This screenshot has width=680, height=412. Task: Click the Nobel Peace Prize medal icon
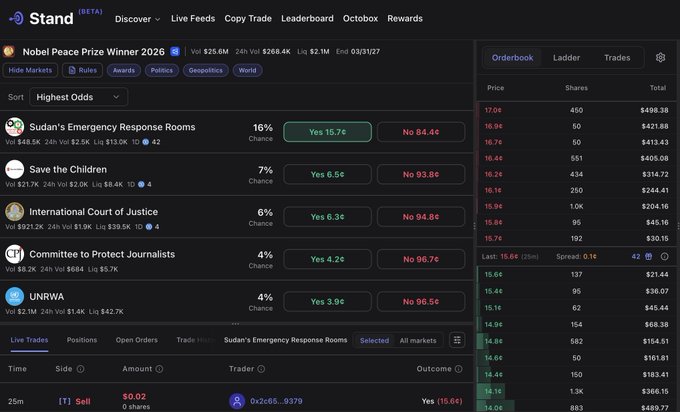[x=9, y=52]
